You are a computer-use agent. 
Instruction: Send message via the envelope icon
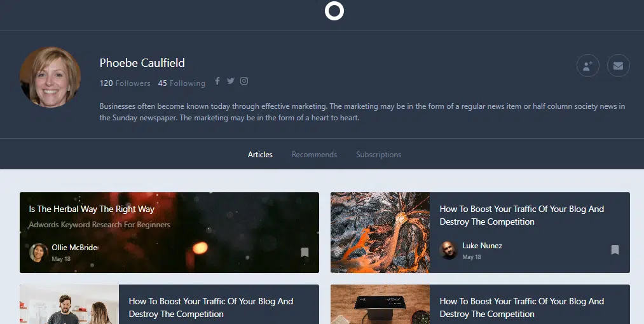618,66
